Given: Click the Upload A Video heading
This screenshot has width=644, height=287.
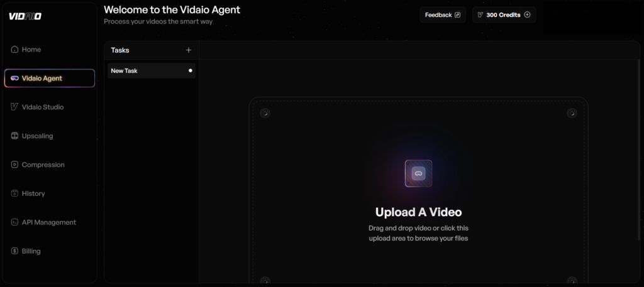Looking at the screenshot, I should pyautogui.click(x=418, y=212).
